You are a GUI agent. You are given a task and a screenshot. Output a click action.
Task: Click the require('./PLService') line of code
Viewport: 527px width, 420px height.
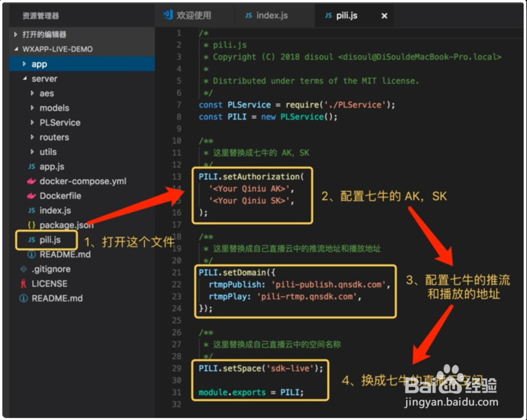[297, 105]
